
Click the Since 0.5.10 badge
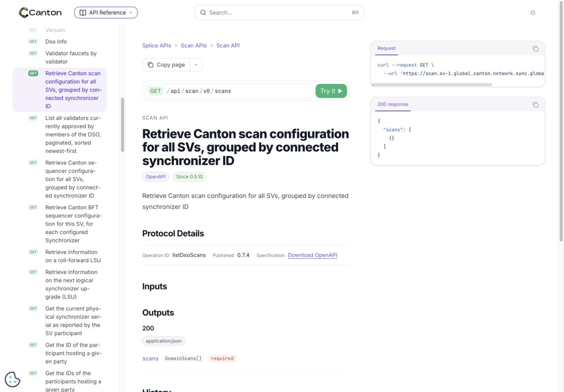(189, 177)
